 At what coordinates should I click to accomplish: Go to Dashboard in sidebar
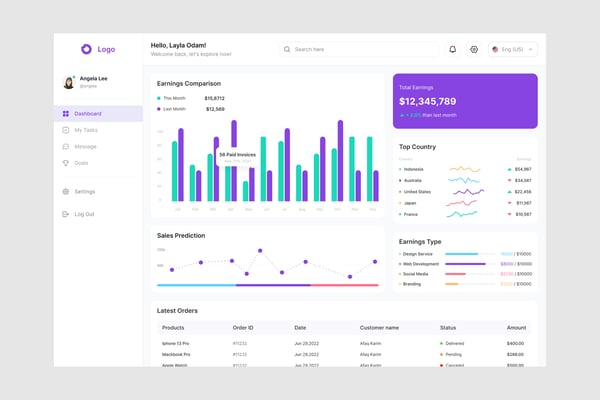tap(98, 114)
